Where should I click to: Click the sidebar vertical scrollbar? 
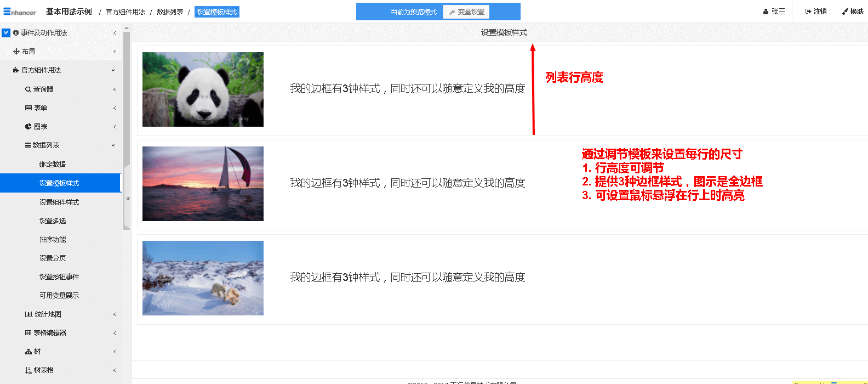[127, 110]
